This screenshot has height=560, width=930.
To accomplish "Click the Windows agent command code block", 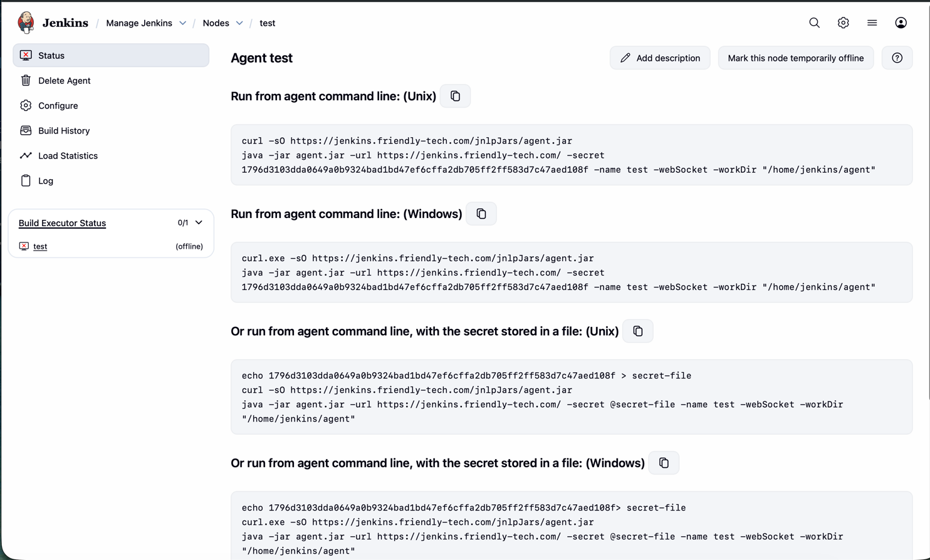I will point(572,272).
